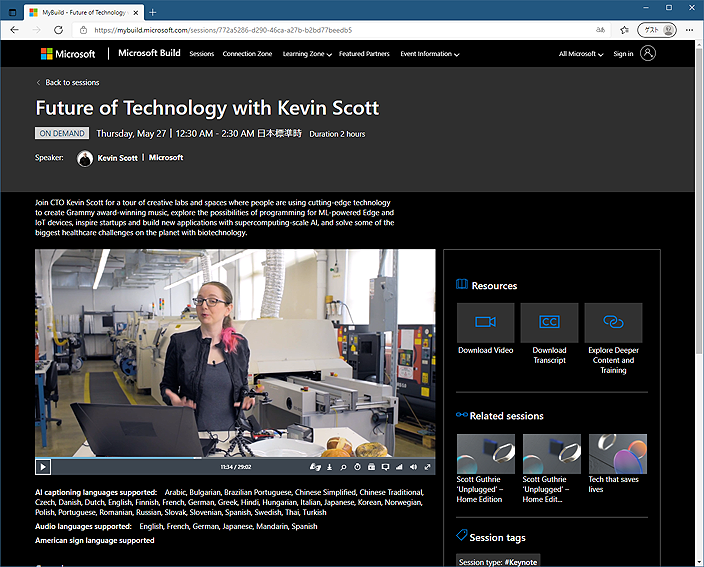
Task: Mute the video with the speaker icon
Action: pyautogui.click(x=414, y=466)
